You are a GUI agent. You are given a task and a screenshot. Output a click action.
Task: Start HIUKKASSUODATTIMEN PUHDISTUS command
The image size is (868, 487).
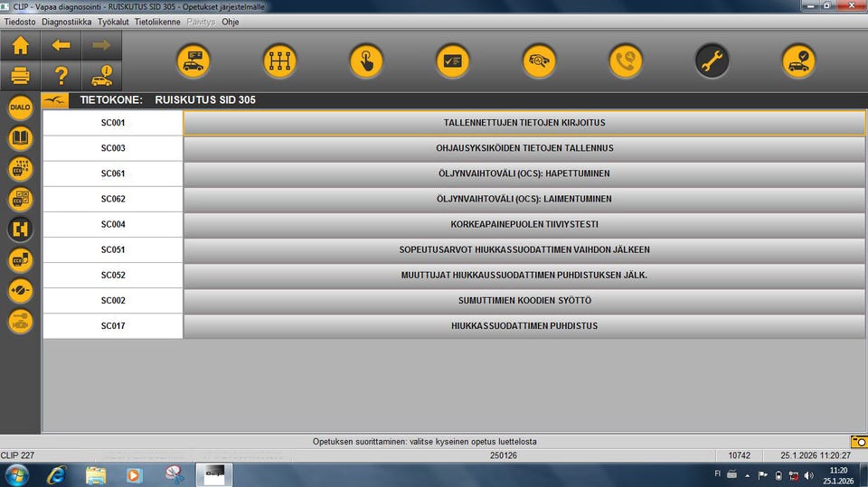pos(524,326)
